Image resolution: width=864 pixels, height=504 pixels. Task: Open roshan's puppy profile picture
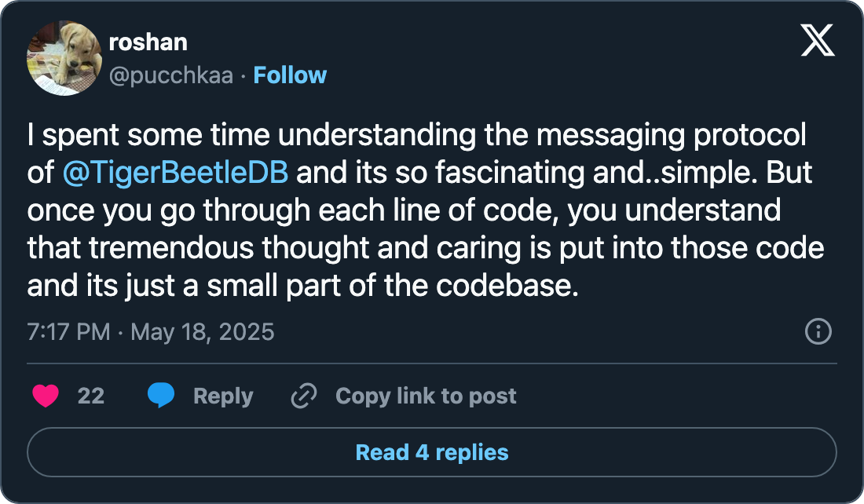tap(64, 59)
